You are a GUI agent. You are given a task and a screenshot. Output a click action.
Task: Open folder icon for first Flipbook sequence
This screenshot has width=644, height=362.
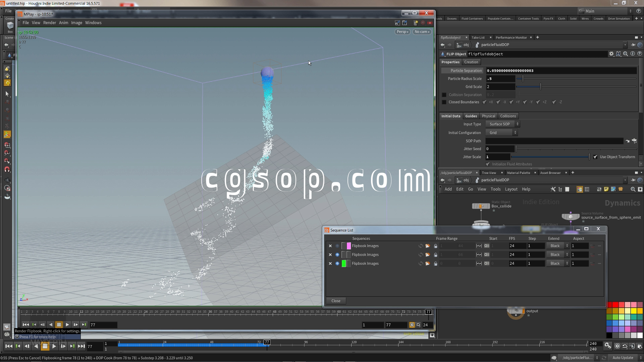click(428, 246)
